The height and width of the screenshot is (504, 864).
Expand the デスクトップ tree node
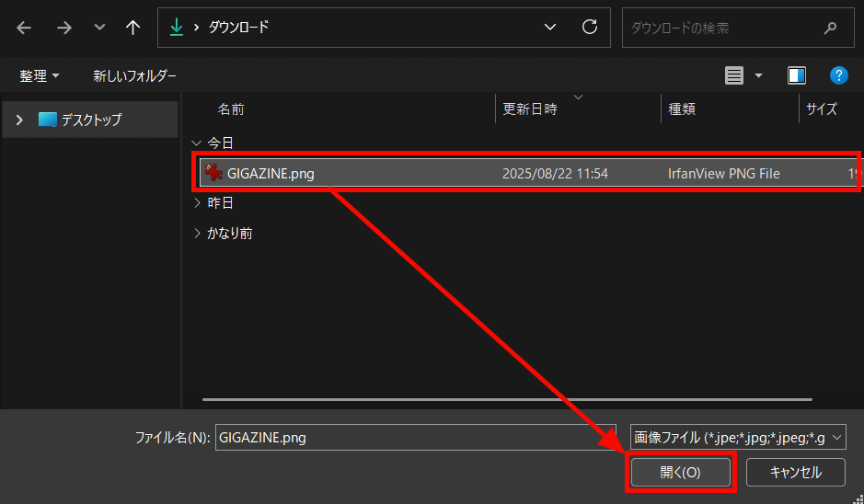[x=19, y=120]
